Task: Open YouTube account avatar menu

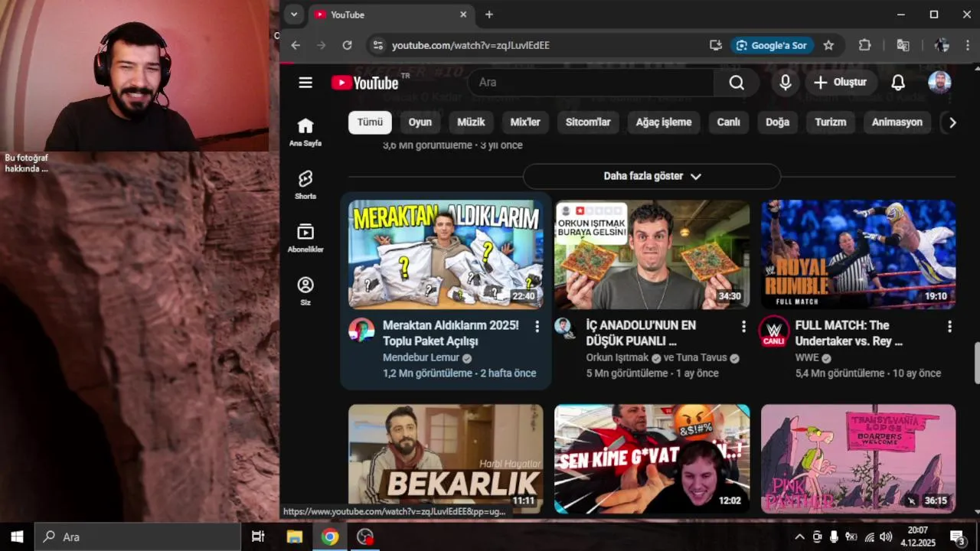Action: (939, 83)
